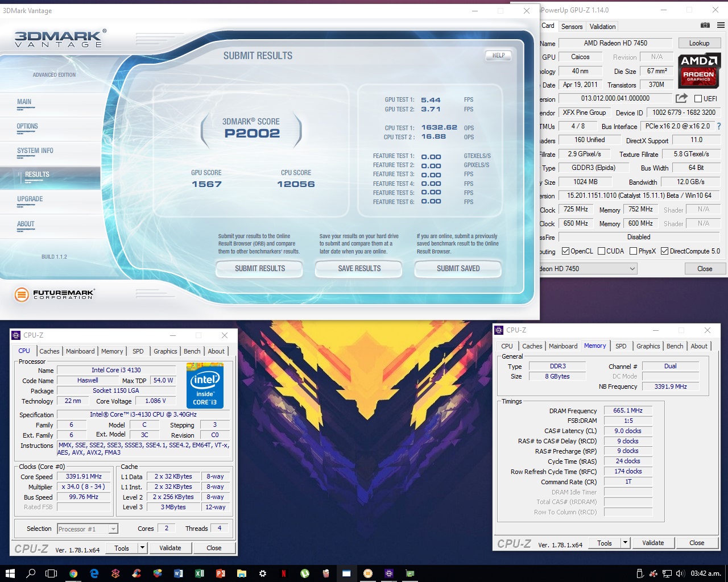Click Close button in GPU-Z
Viewport: 728px width, 582px height.
tap(705, 269)
